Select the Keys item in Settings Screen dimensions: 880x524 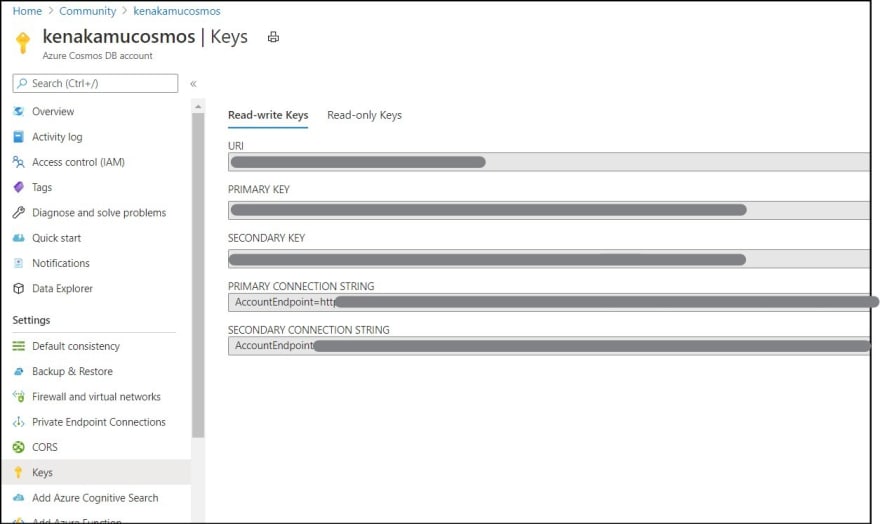click(x=96, y=472)
